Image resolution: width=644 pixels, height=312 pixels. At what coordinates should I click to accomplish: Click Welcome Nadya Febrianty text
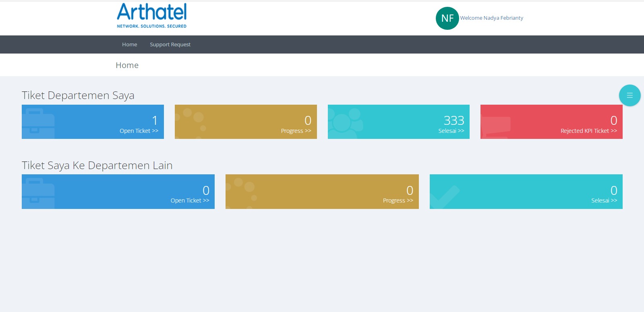click(x=491, y=18)
